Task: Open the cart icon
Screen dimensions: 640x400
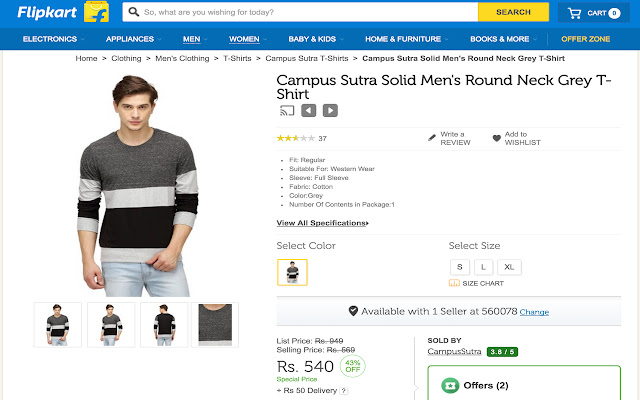Action: 574,13
